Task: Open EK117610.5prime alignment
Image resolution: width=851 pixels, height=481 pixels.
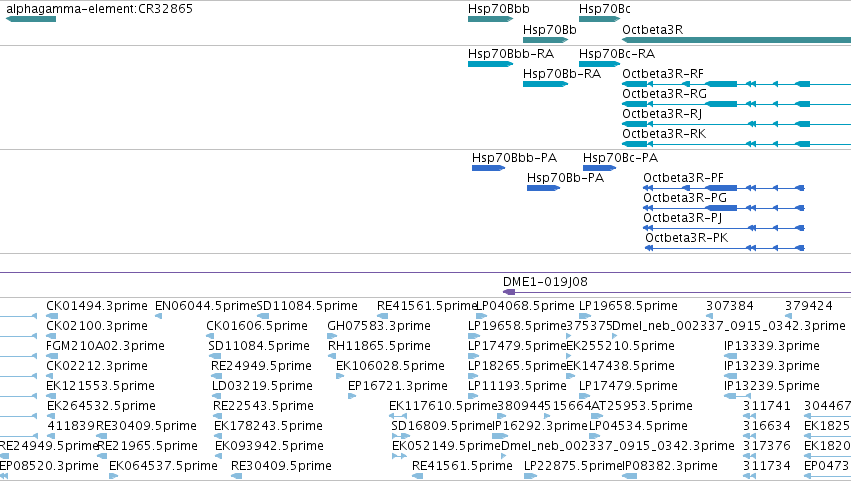Action: tap(398, 417)
